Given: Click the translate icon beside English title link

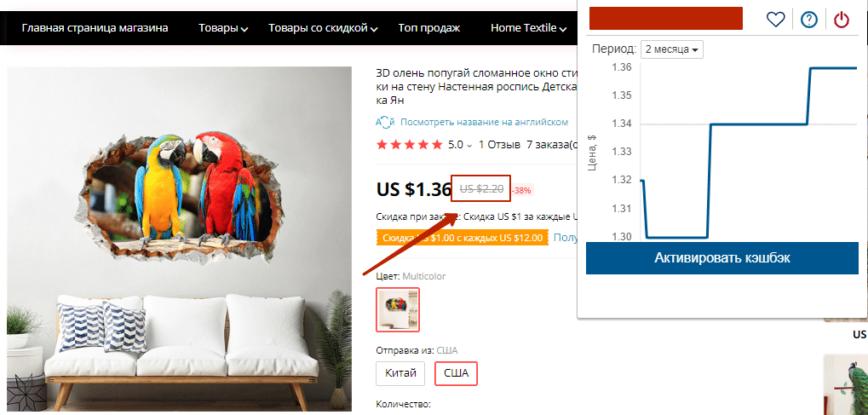Looking at the screenshot, I should (385, 122).
